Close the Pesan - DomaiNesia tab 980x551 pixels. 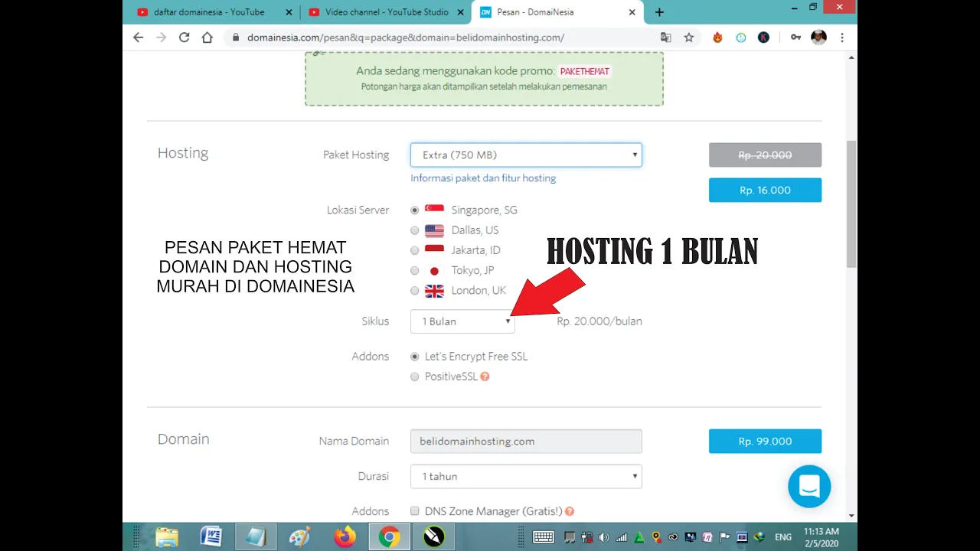(632, 12)
